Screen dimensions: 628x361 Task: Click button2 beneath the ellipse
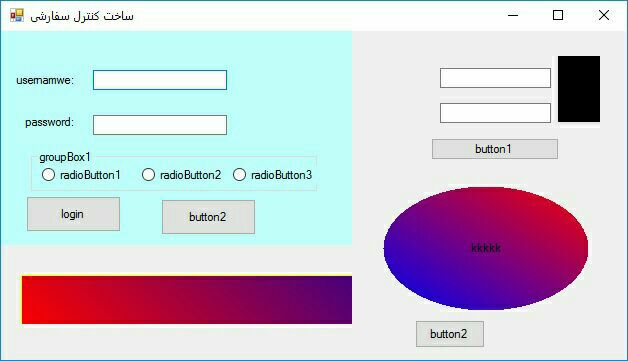(x=450, y=334)
